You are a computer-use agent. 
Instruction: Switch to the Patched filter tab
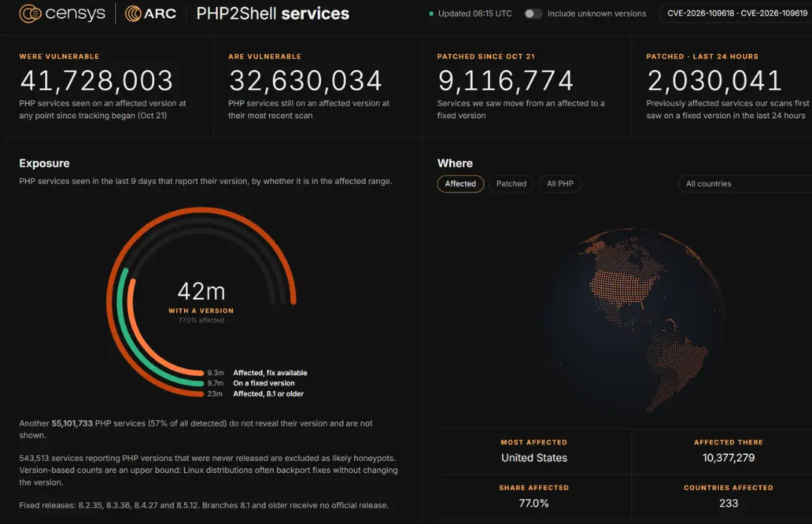point(511,184)
